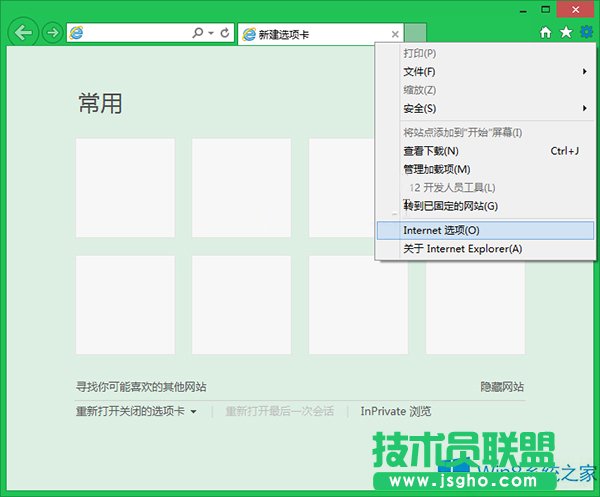Image resolution: width=600 pixels, height=497 pixels.
Task: Click the 隐藏网站 link
Action: tap(502, 387)
